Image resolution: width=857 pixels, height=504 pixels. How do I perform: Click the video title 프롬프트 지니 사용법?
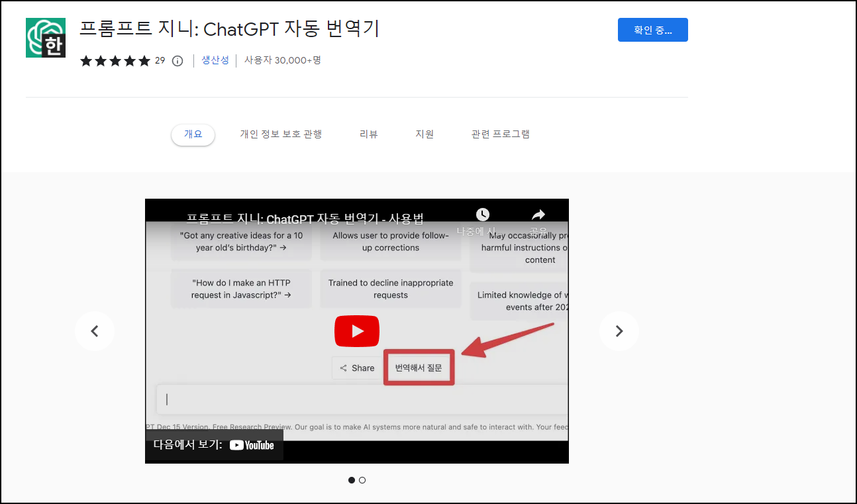305,219
